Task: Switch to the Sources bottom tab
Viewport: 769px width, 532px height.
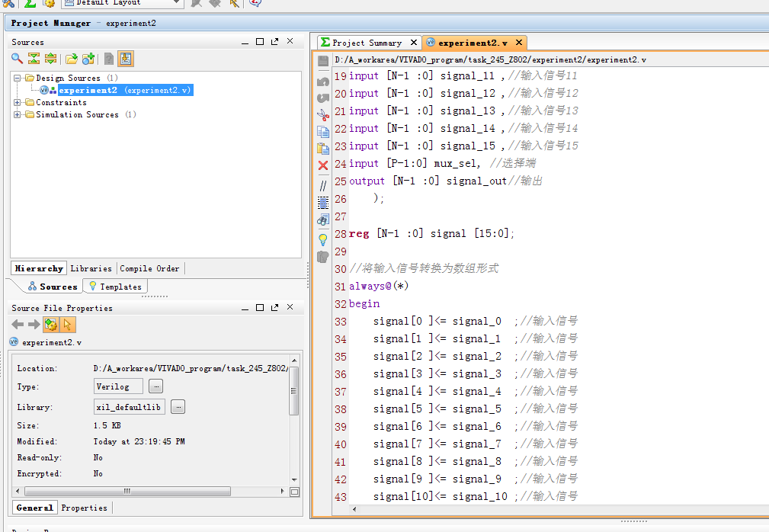Action: [53, 287]
